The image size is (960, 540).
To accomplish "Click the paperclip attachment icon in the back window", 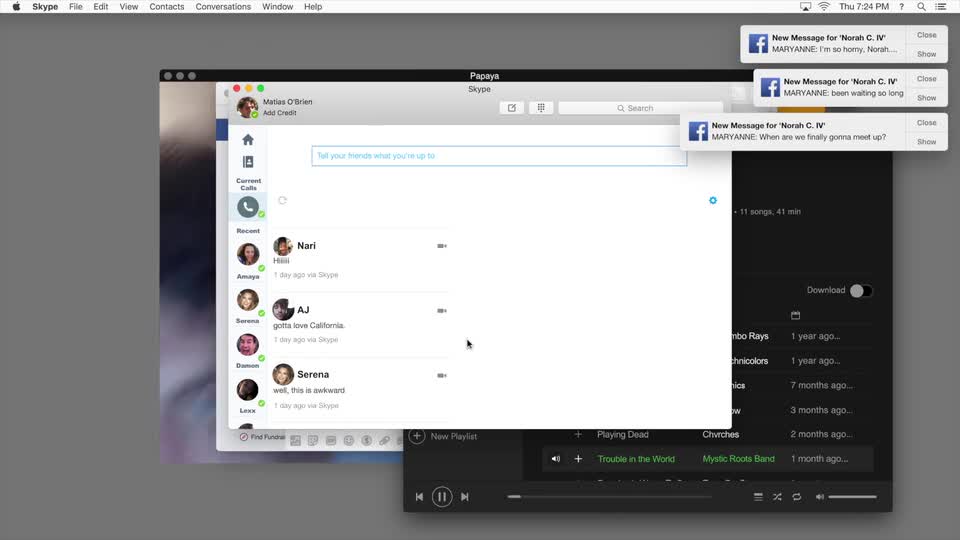I will pyautogui.click(x=384, y=440).
